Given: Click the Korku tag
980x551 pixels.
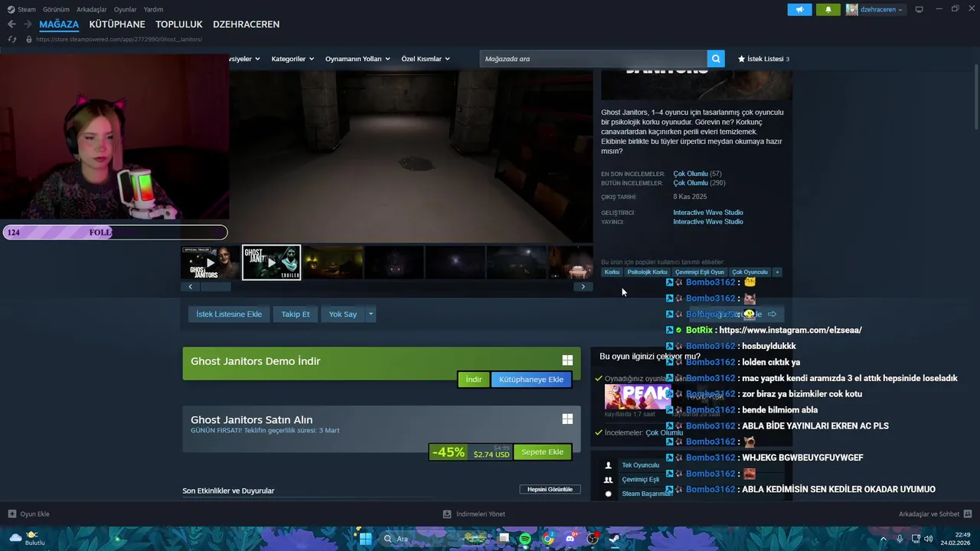Looking at the screenshot, I should (x=612, y=272).
